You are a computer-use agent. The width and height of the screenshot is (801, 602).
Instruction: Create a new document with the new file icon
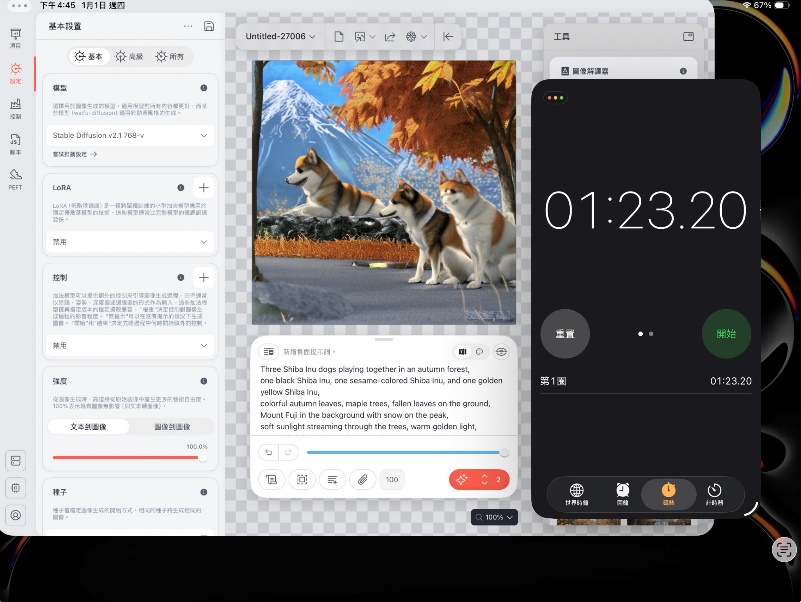(x=337, y=36)
